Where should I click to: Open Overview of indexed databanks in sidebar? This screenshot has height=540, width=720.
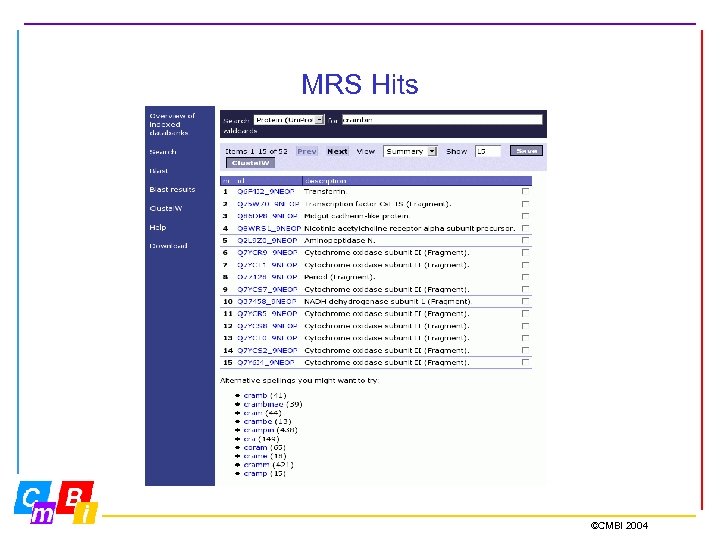click(172, 124)
